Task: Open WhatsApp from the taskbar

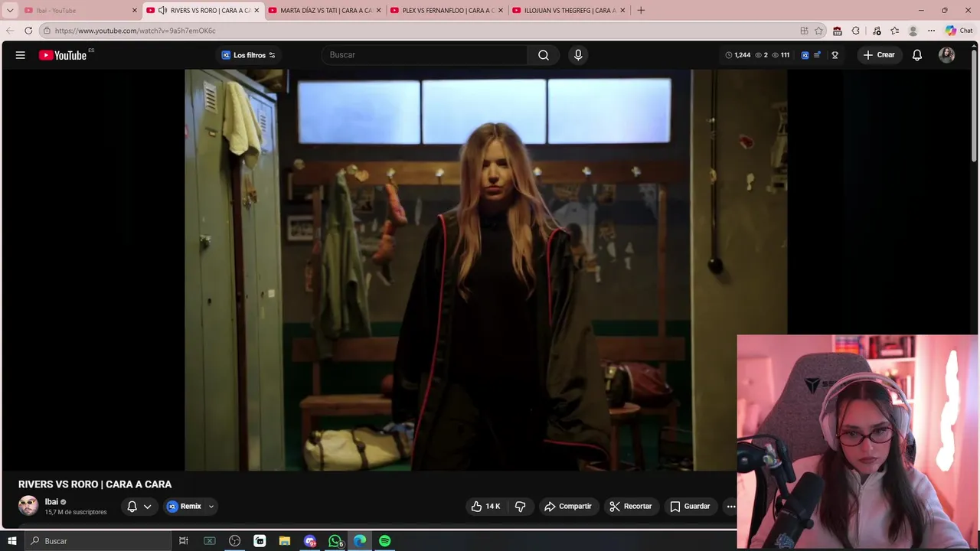Action: click(x=335, y=541)
